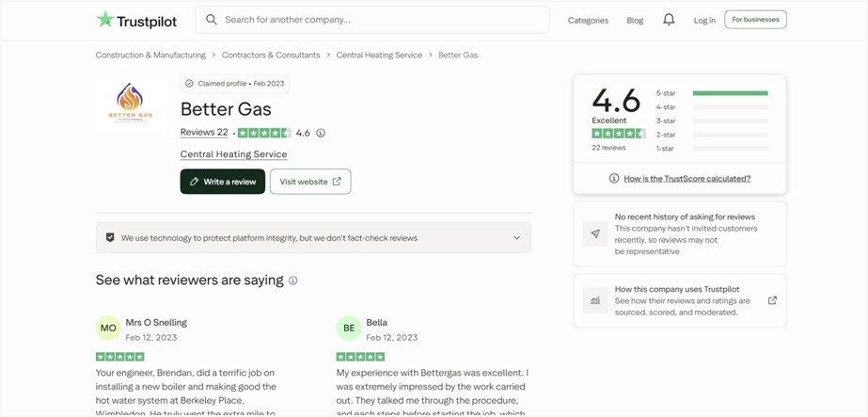Click the Write a review button
This screenshot has height=417, width=868.
223,182
